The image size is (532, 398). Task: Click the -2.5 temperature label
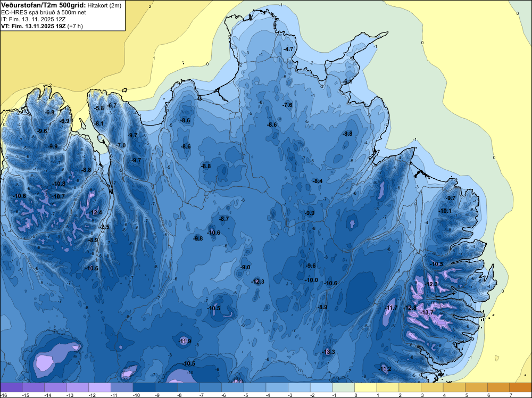click(x=104, y=227)
